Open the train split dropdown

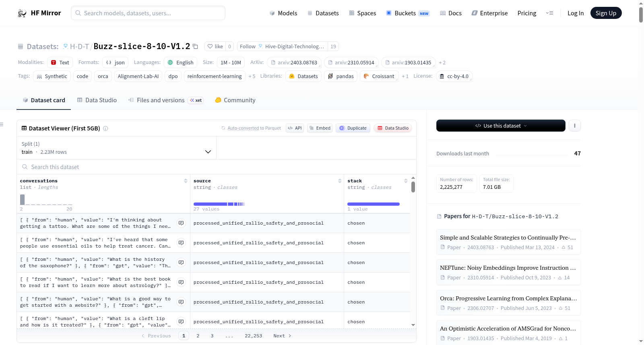pyautogui.click(x=116, y=148)
